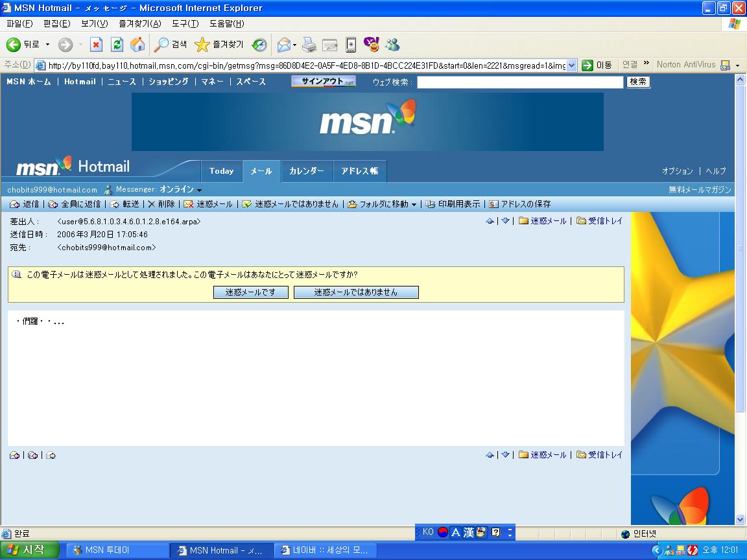Screen dimensions: 747x560
Task: Open the top 受信トレイ inbox link
Action: (599, 221)
